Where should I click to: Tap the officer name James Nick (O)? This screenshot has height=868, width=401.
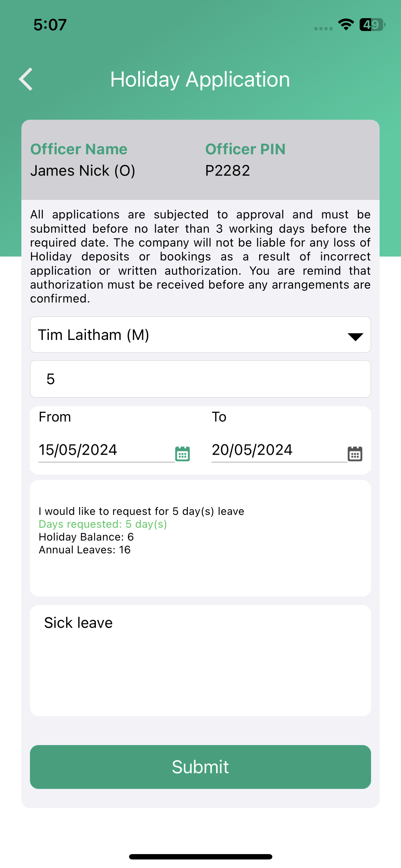83,171
